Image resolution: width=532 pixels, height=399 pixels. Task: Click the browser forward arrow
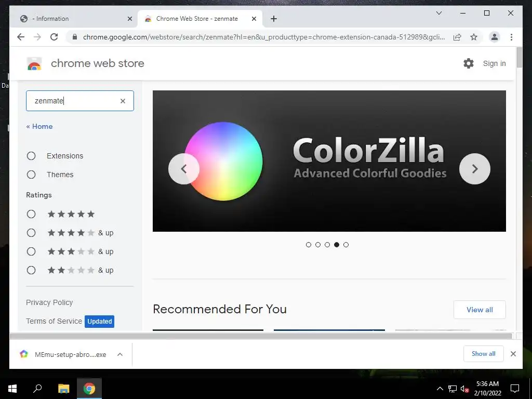(37, 37)
